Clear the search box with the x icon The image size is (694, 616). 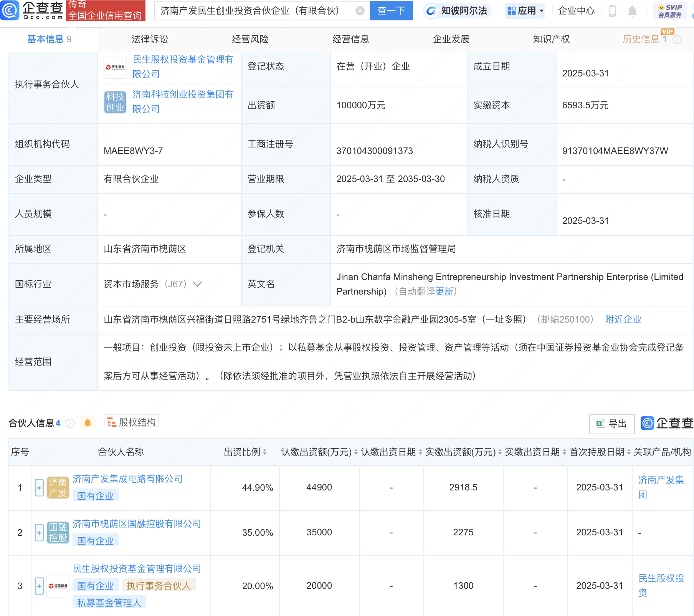(359, 10)
